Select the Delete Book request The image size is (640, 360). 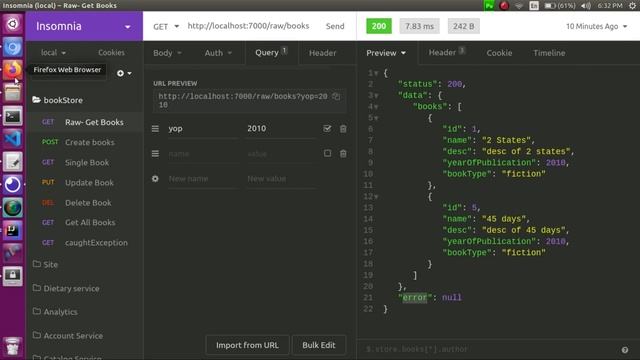[84, 202]
